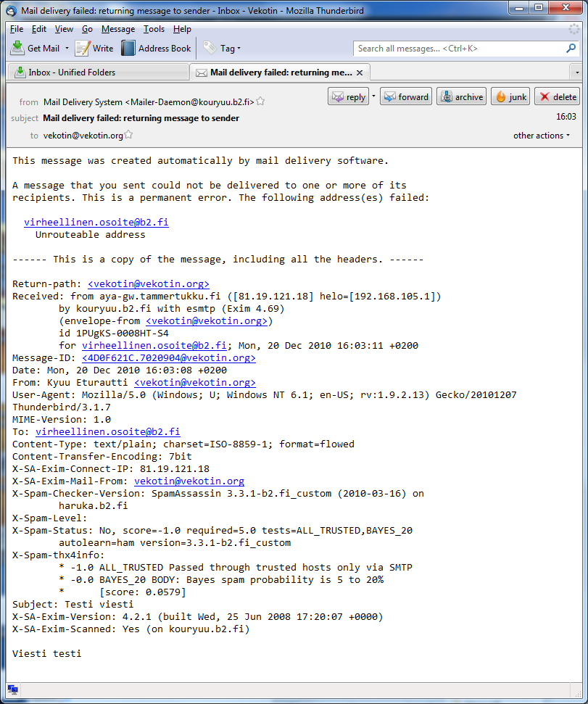Star the vekotin@vekotin.org recipient
This screenshot has height=704, width=588.
[x=129, y=135]
